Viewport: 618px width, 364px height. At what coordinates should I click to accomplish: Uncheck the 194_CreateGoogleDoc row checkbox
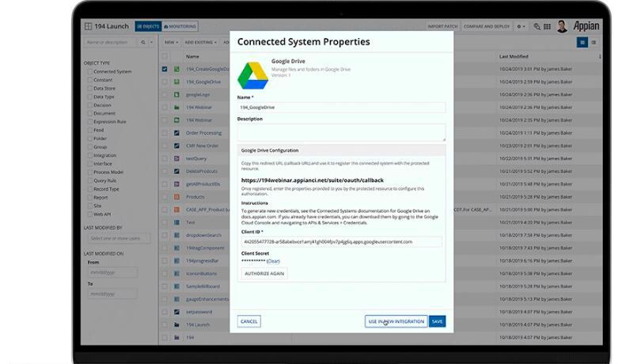coord(165,69)
